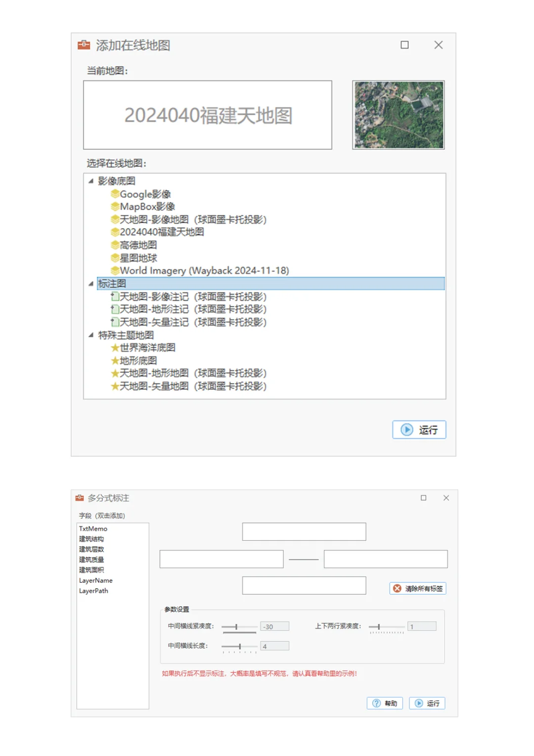Click the layer icon beside MapBox影像
Image resolution: width=534 pixels, height=756 pixels.
point(116,206)
